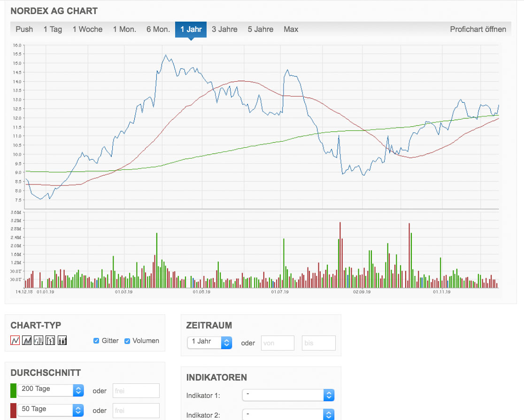
Task: Select the line chart type icon
Action: [15, 341]
